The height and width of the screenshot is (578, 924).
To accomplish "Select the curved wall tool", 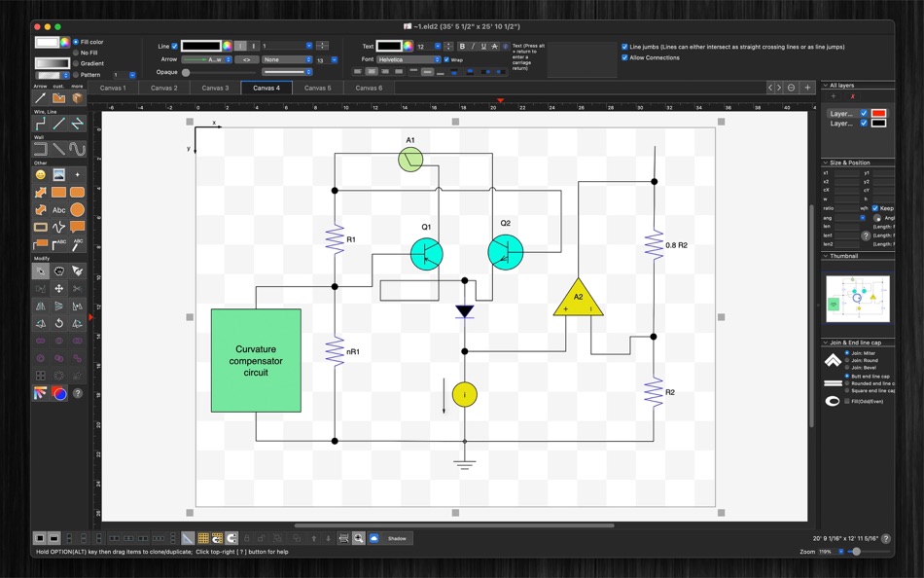I will 77,149.
